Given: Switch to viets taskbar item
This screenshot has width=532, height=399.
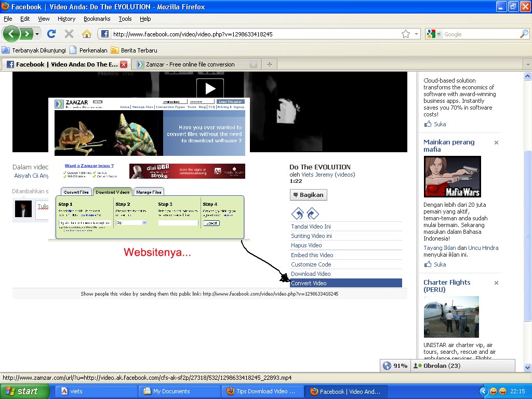Looking at the screenshot, I should [96, 391].
